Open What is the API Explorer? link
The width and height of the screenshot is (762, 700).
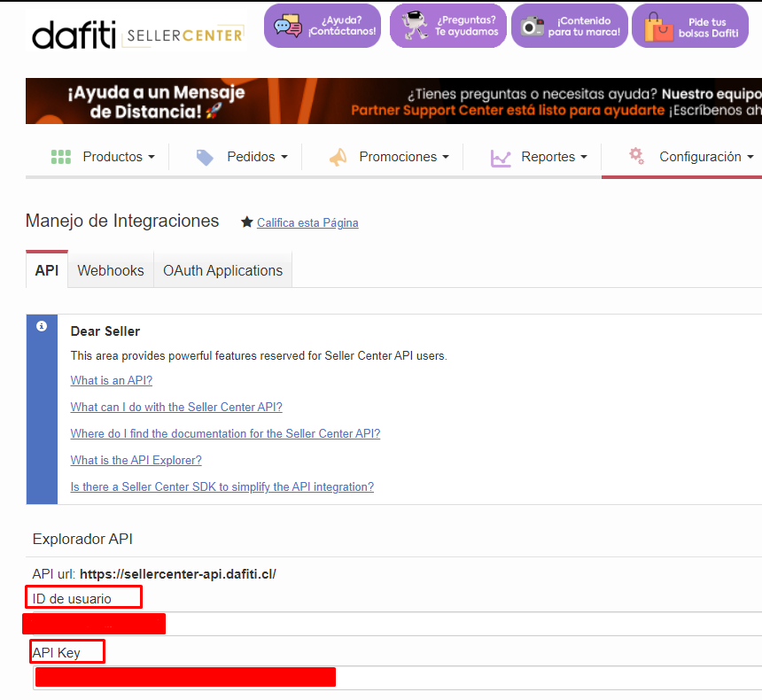[x=136, y=461]
